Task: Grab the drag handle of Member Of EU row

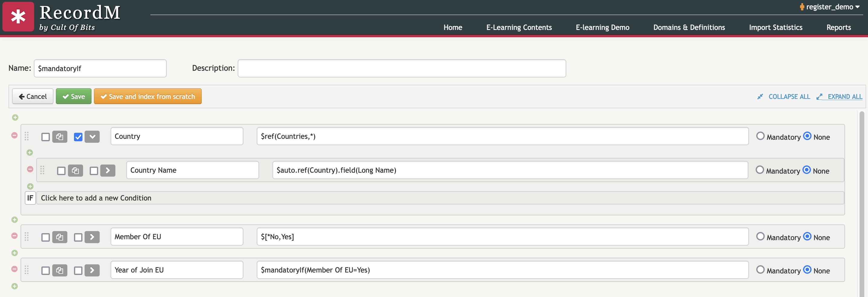Action: (27, 237)
